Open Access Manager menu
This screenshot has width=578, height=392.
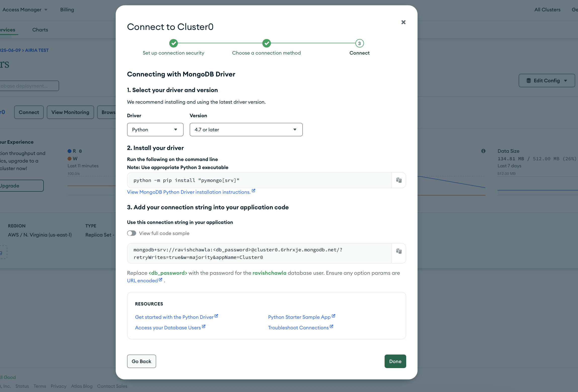coord(25,10)
